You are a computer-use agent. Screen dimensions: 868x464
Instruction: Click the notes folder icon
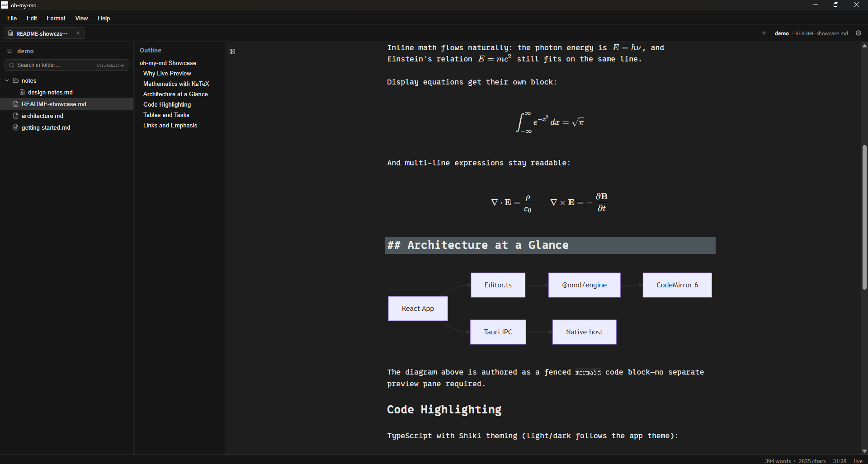coord(16,80)
